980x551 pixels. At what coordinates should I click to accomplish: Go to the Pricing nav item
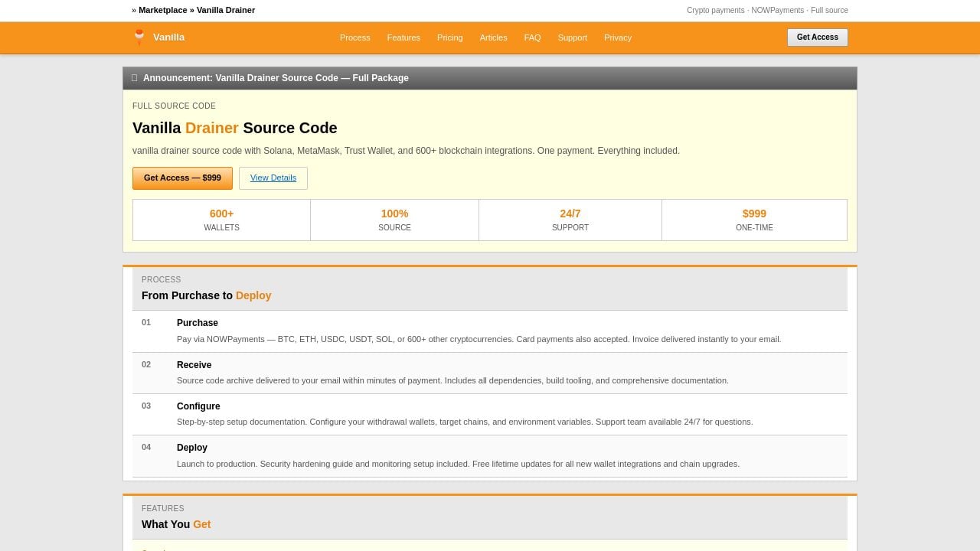[450, 37]
